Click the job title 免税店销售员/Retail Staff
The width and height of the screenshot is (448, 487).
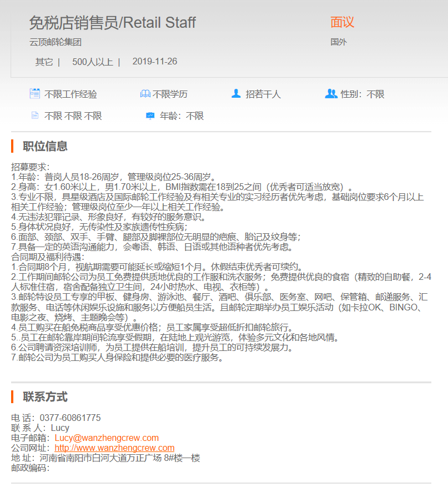tap(112, 23)
